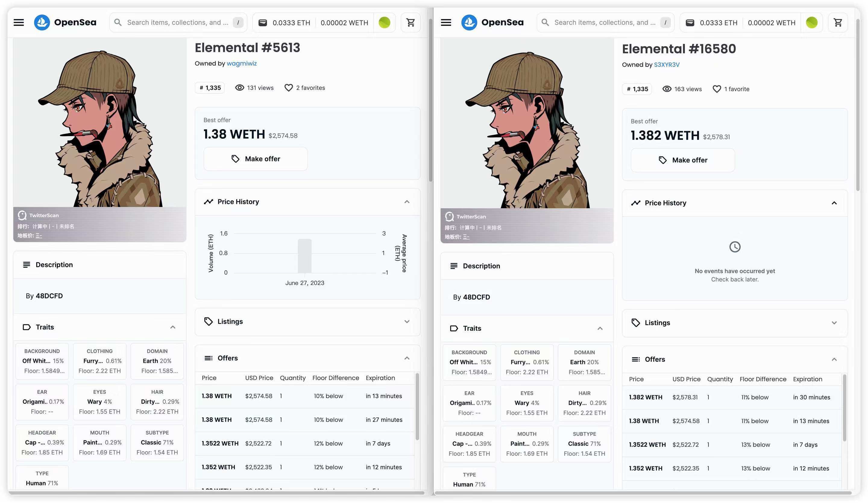Screen dimensions: 868x503
Task: Click green profile avatar in left window
Action: pos(384,23)
